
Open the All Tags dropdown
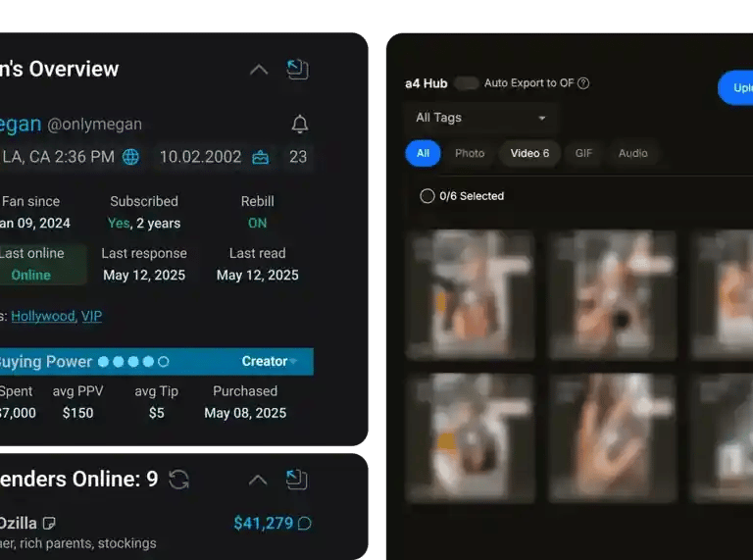point(481,118)
